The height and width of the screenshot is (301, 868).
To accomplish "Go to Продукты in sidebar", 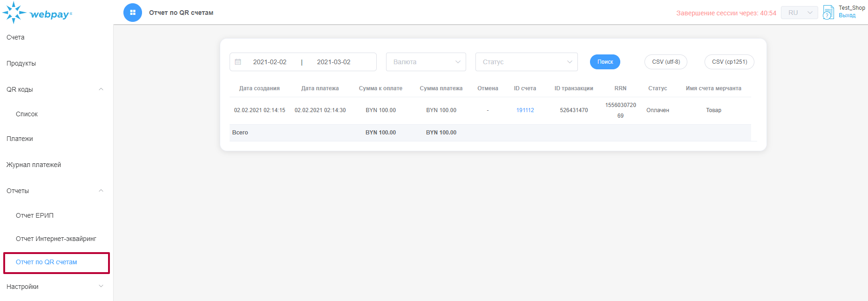I will coord(21,63).
